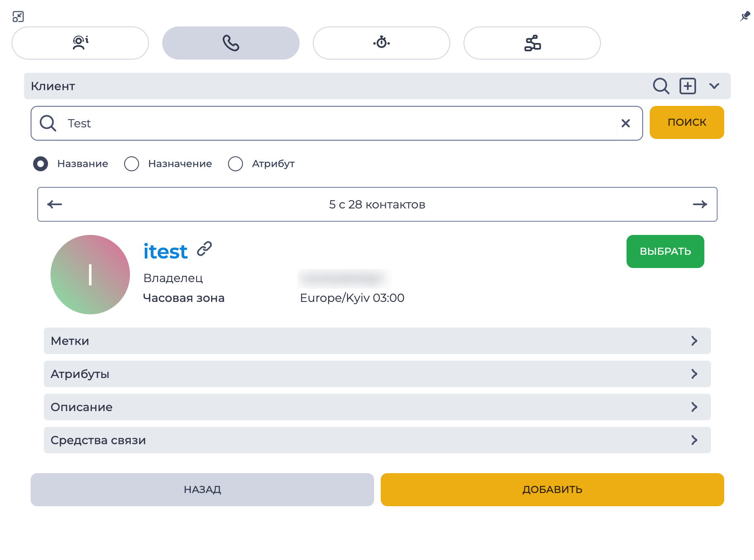This screenshot has width=754, height=560.
Task: Expand the Средства связи section
Action: [x=377, y=440]
